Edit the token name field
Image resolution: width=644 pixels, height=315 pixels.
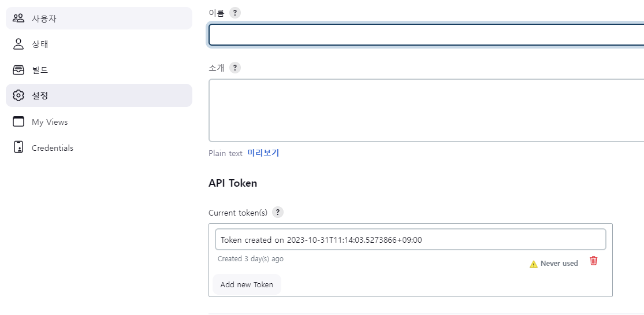click(411, 239)
